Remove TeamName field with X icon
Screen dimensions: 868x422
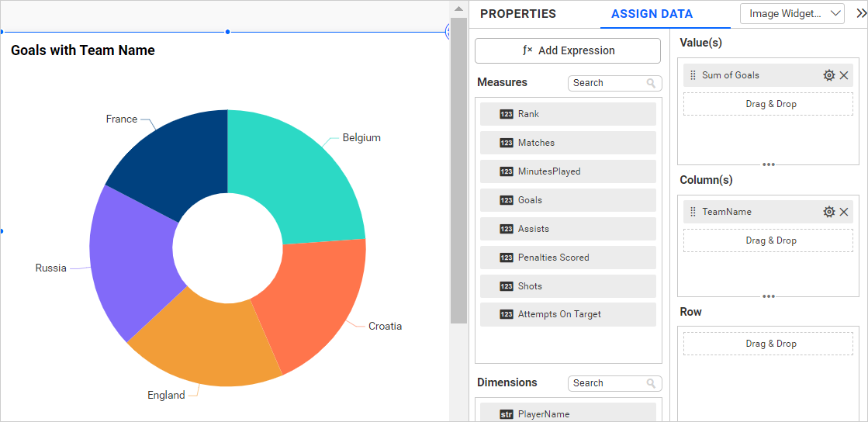pyautogui.click(x=844, y=212)
